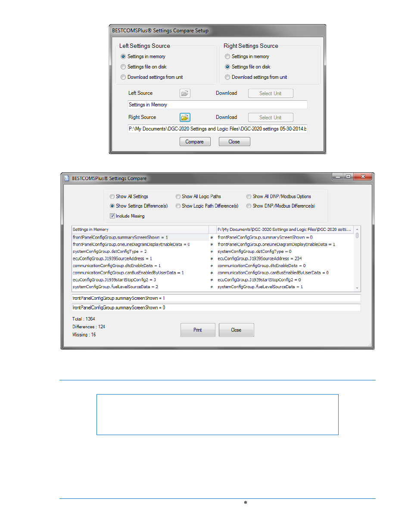
Task: Select right Settings file on disk radio
Action: pos(227,67)
